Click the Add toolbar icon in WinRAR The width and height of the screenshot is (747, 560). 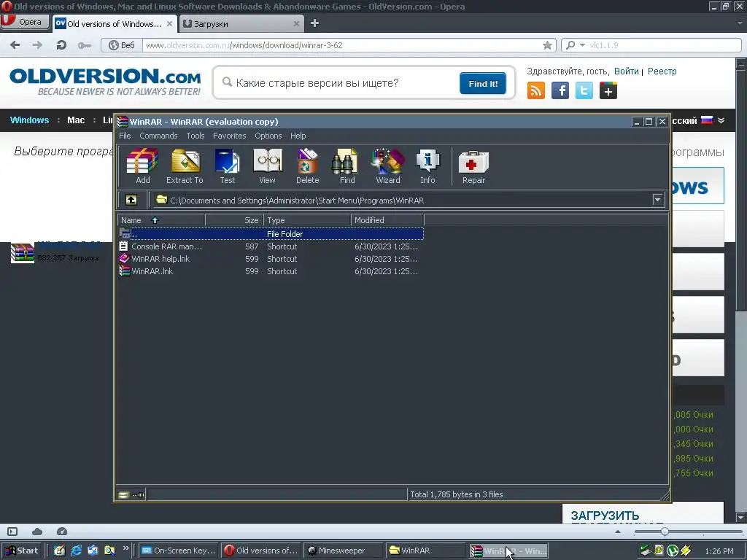pos(142,166)
